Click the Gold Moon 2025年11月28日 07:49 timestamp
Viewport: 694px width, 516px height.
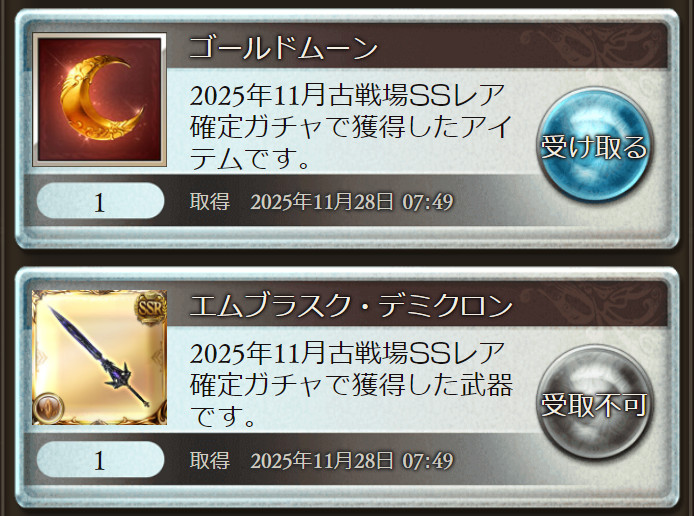pyautogui.click(x=352, y=202)
